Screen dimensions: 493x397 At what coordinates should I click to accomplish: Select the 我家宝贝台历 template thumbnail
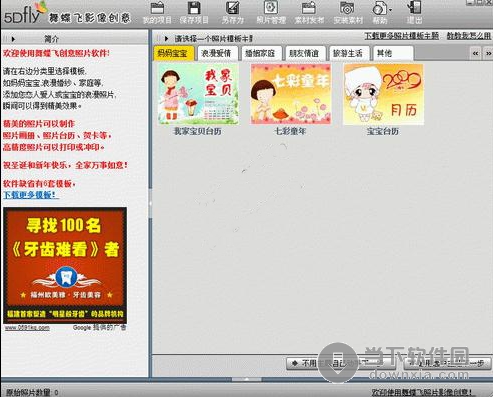[198, 94]
